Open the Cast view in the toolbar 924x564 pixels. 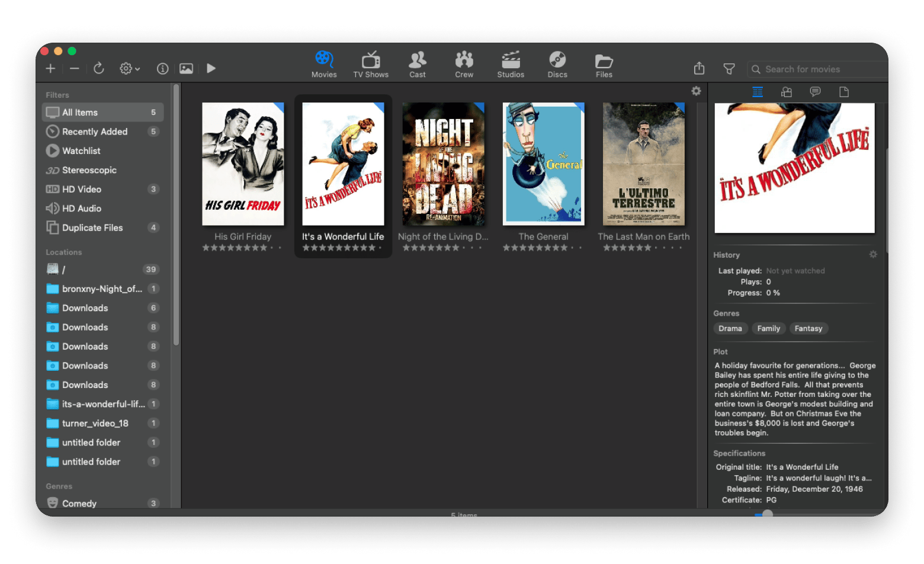(x=418, y=64)
